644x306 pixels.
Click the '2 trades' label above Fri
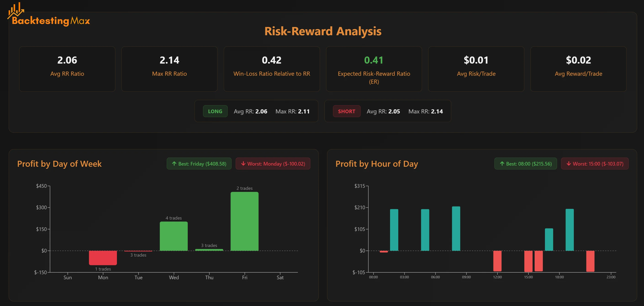245,188
